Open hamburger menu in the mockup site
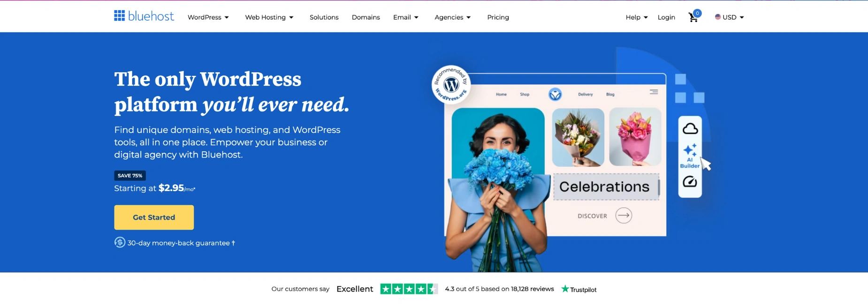Screen dimensions: 868x307 (x=654, y=92)
